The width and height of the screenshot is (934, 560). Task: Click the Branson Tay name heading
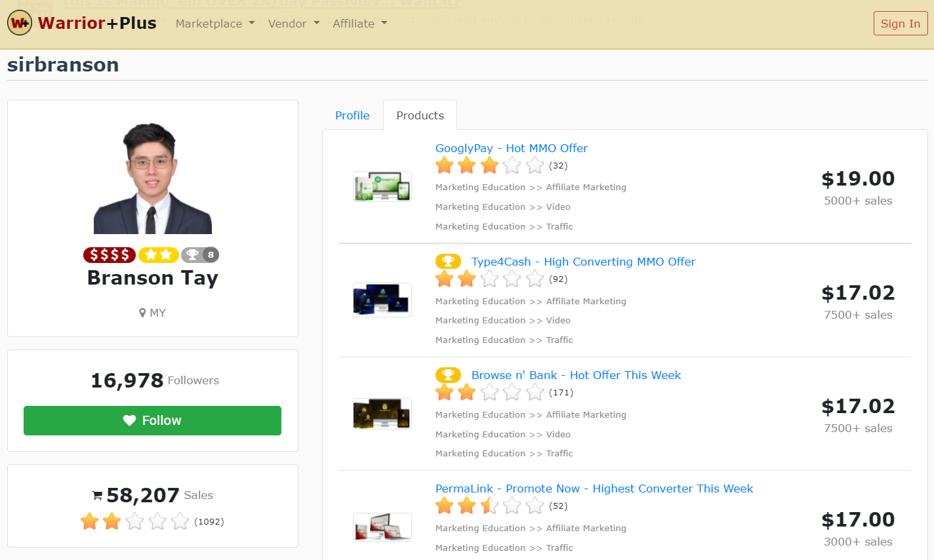[153, 278]
